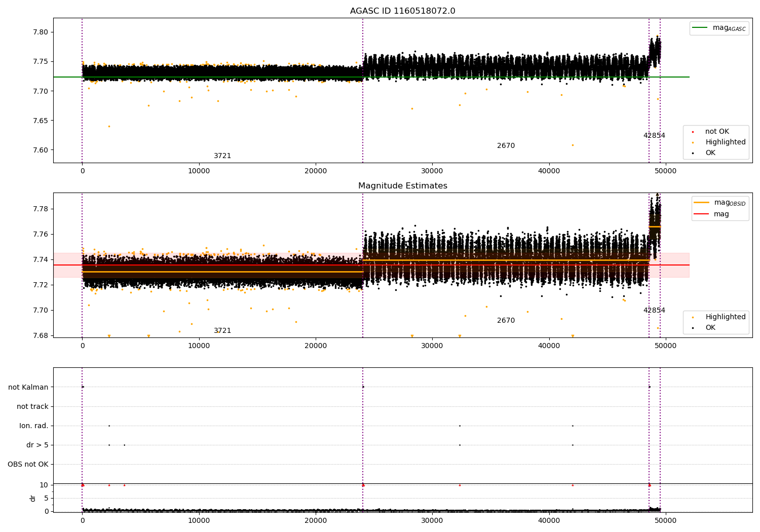The height and width of the screenshot is (532, 760).
Task: Click the 7.65 y-axis tick label
Action: (x=40, y=121)
